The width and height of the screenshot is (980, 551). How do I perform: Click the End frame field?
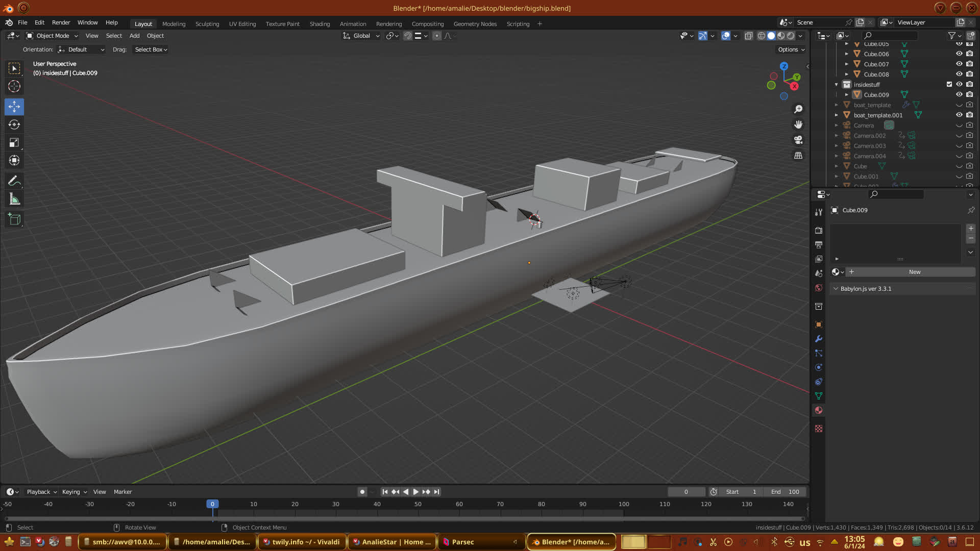pyautogui.click(x=785, y=492)
